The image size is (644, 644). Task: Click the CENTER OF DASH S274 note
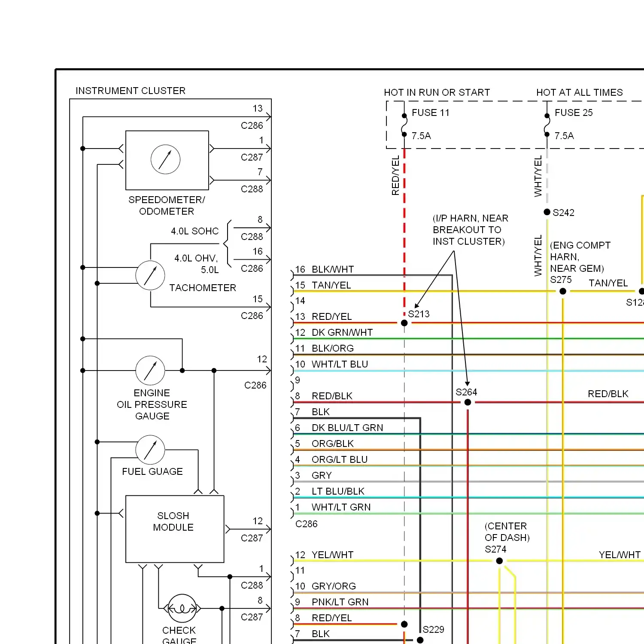(507, 538)
